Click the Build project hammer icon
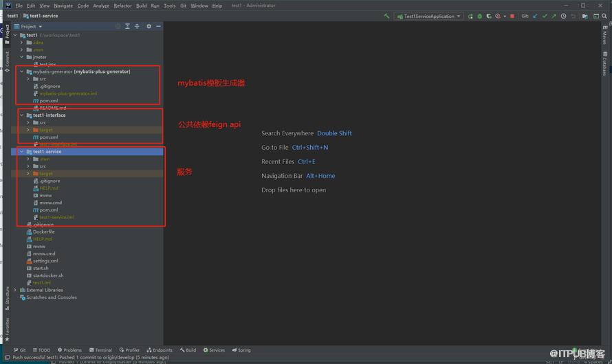This screenshot has width=612, height=364. pyautogui.click(x=386, y=16)
